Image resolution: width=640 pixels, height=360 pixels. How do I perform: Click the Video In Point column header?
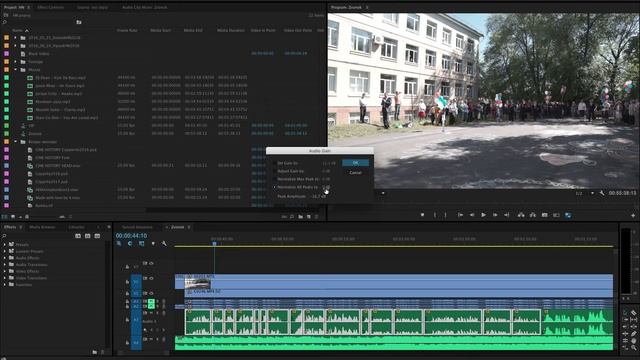pyautogui.click(x=263, y=30)
